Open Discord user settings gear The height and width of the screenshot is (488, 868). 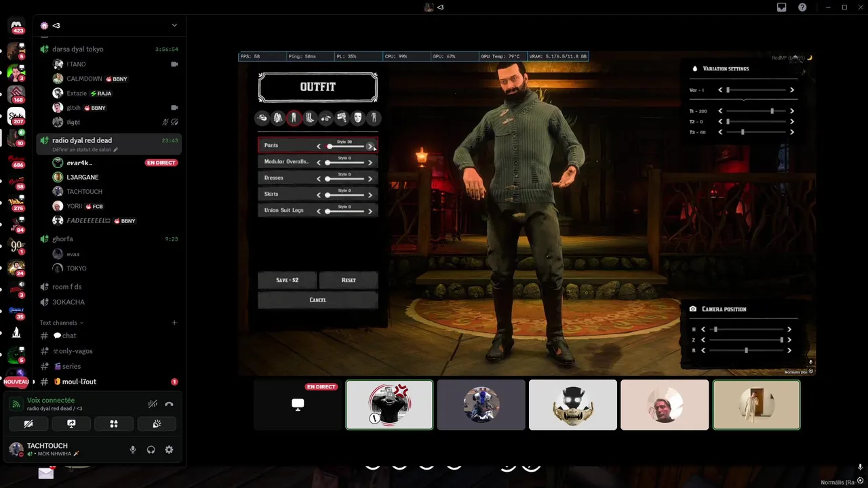coord(169,449)
